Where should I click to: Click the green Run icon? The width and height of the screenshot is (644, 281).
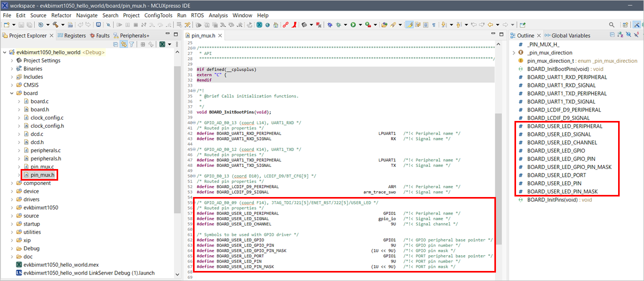click(353, 24)
